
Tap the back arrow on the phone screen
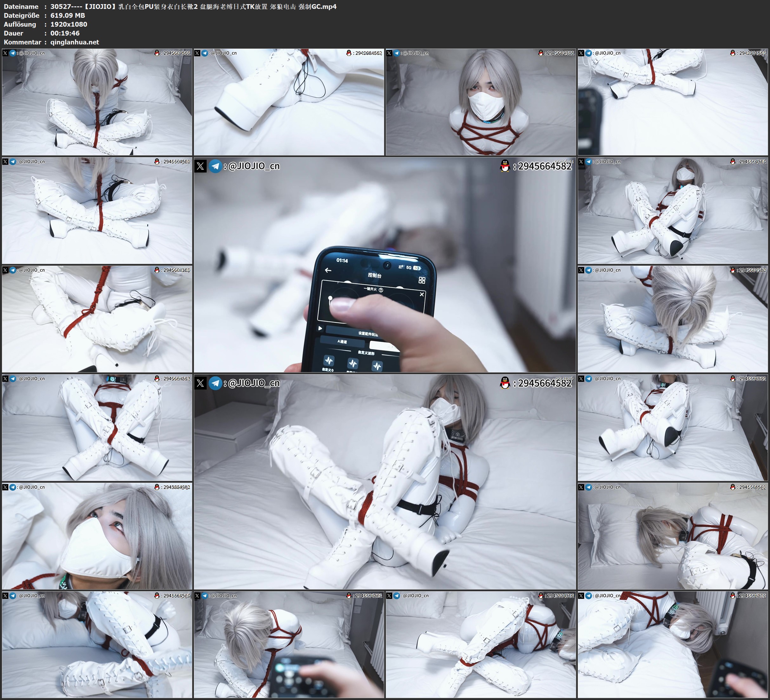pyautogui.click(x=328, y=270)
